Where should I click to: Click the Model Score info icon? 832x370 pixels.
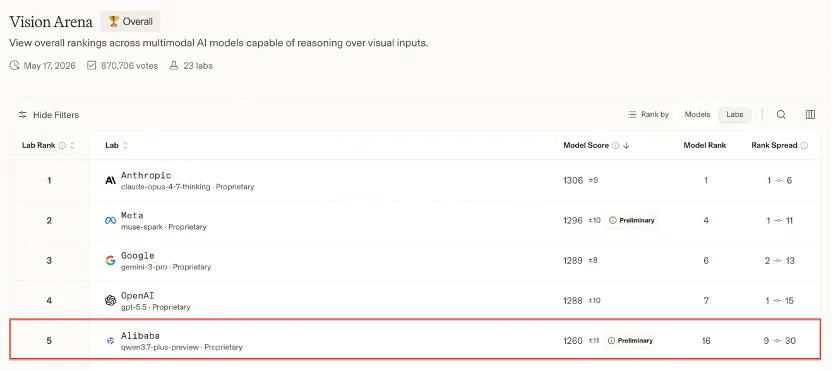point(616,145)
